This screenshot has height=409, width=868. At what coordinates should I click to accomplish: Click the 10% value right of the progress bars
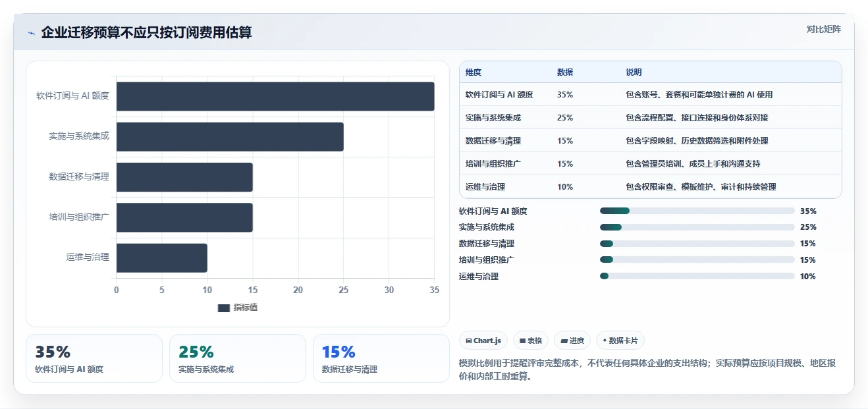point(807,277)
